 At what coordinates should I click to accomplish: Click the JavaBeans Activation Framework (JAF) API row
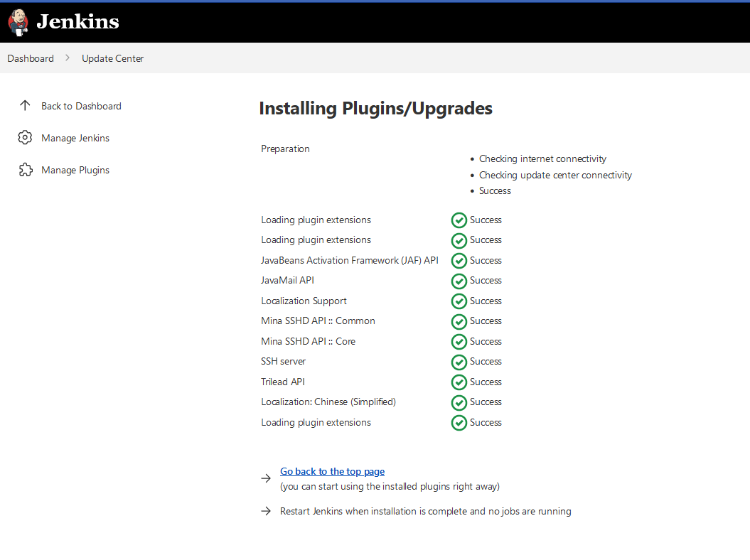(x=350, y=260)
